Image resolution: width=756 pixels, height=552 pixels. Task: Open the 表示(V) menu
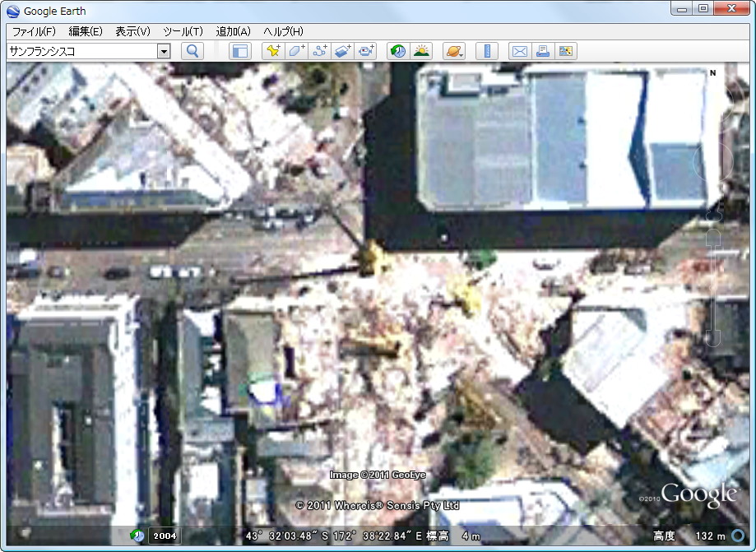[132, 32]
